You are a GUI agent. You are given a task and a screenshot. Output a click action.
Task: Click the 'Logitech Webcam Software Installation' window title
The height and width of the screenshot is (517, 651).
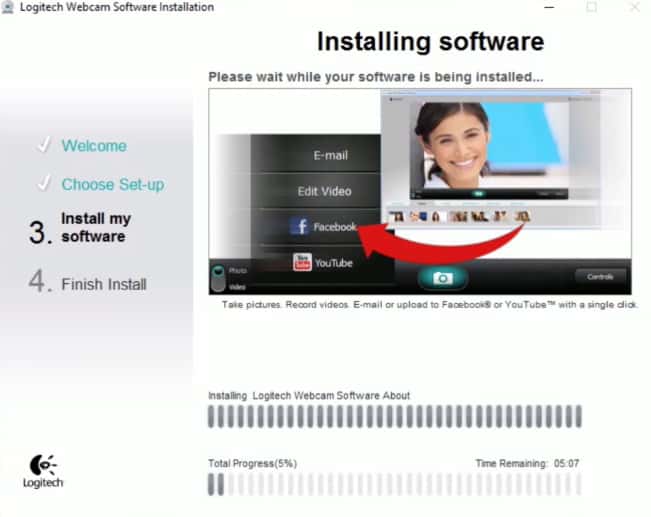click(x=117, y=7)
